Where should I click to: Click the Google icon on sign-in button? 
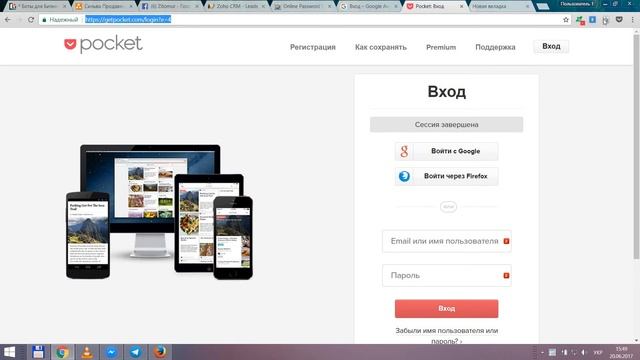404,151
